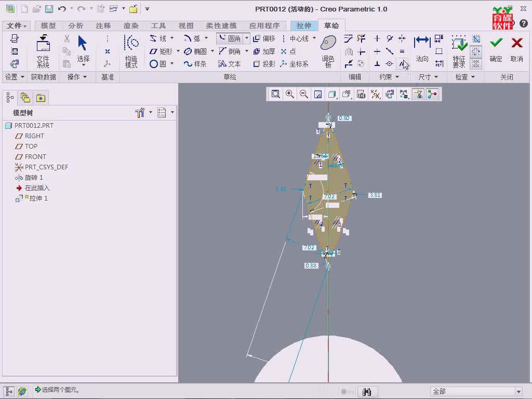The image size is (532, 399).
Task: Toggle the highlight open ends check
Action: point(476,51)
